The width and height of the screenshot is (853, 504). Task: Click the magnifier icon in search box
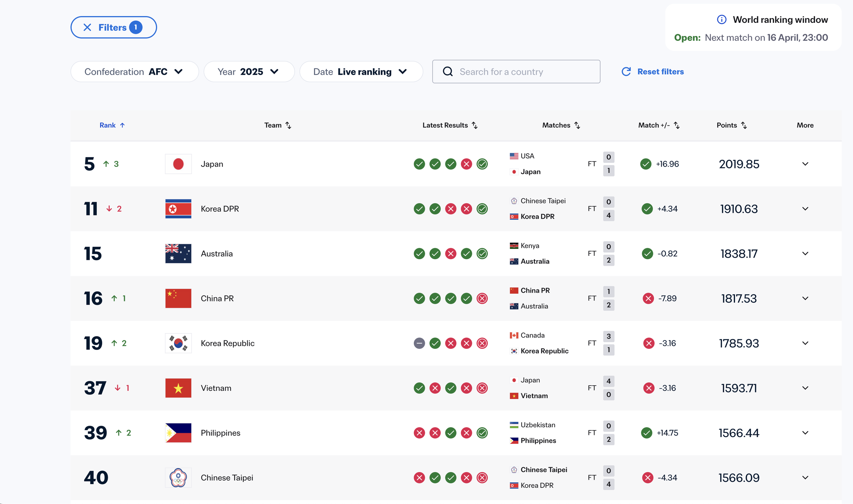point(448,72)
